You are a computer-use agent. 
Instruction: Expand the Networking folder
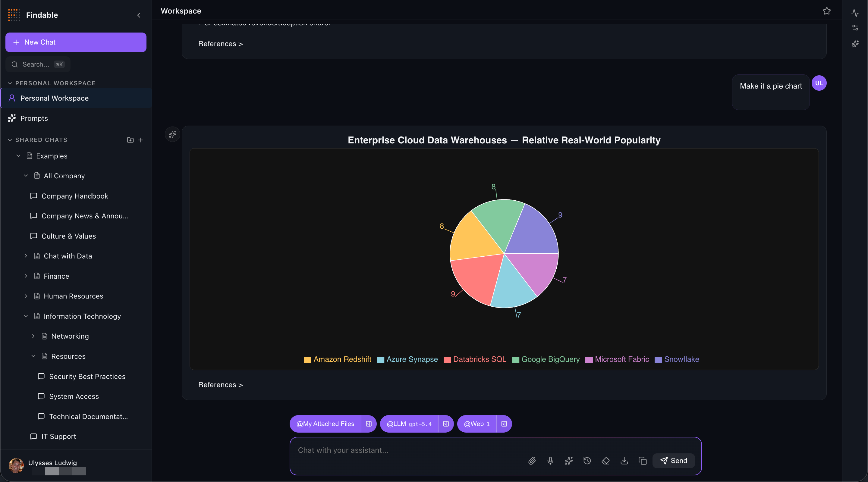point(33,336)
